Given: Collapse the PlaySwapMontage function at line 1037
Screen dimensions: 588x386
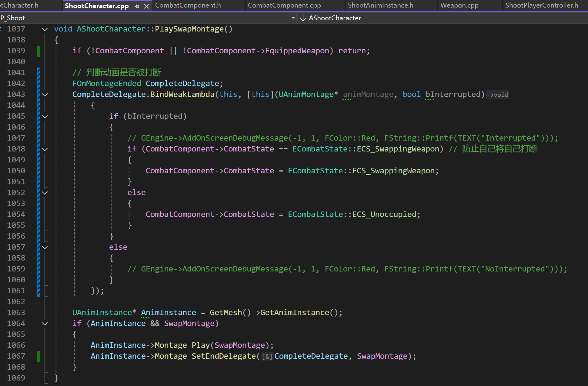Looking at the screenshot, I should click(x=45, y=29).
